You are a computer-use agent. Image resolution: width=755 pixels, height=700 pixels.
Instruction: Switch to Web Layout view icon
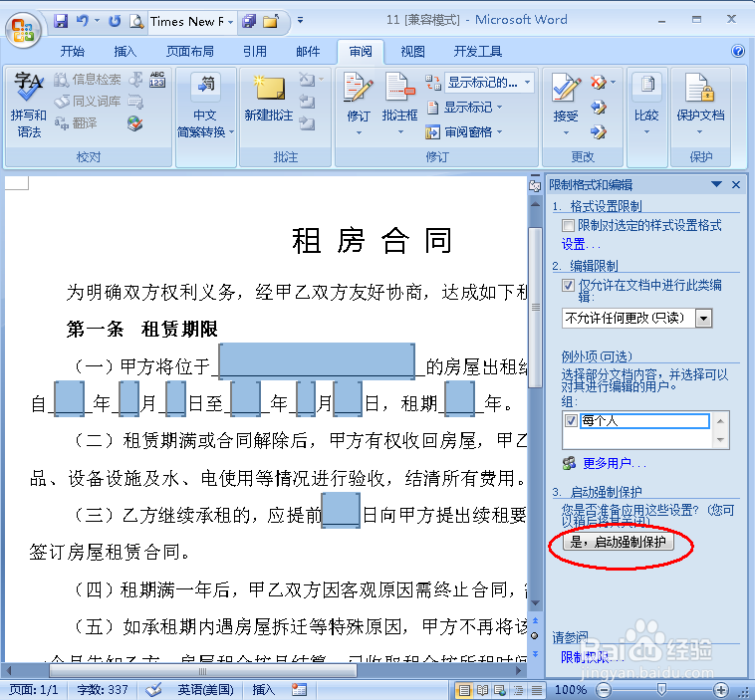(500, 690)
